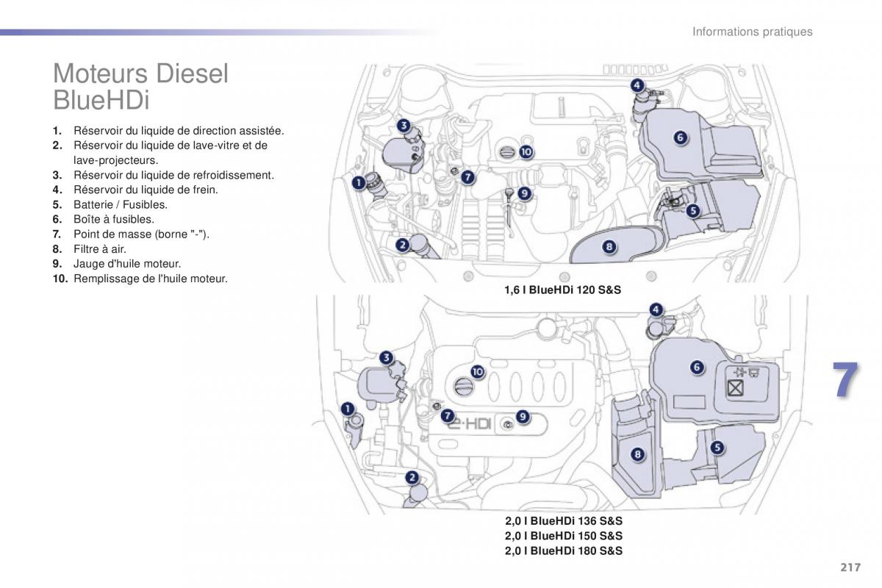Image resolution: width=882 pixels, height=588 pixels.
Task: Select the "Jauge d'huile moteur." list item
Action: click(x=117, y=263)
